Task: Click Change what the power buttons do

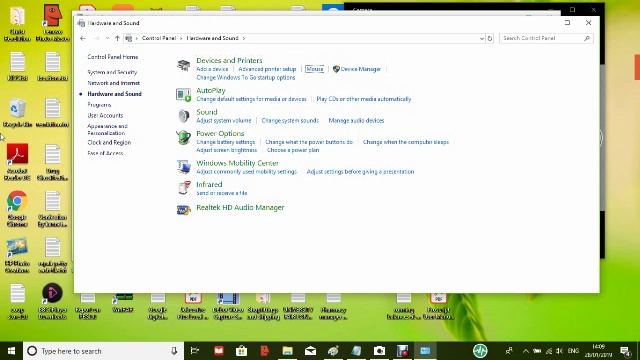Action: pyautogui.click(x=309, y=142)
